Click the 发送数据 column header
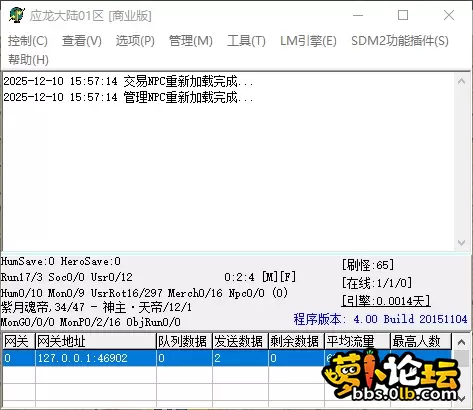The height and width of the screenshot is (410, 473). [240, 341]
